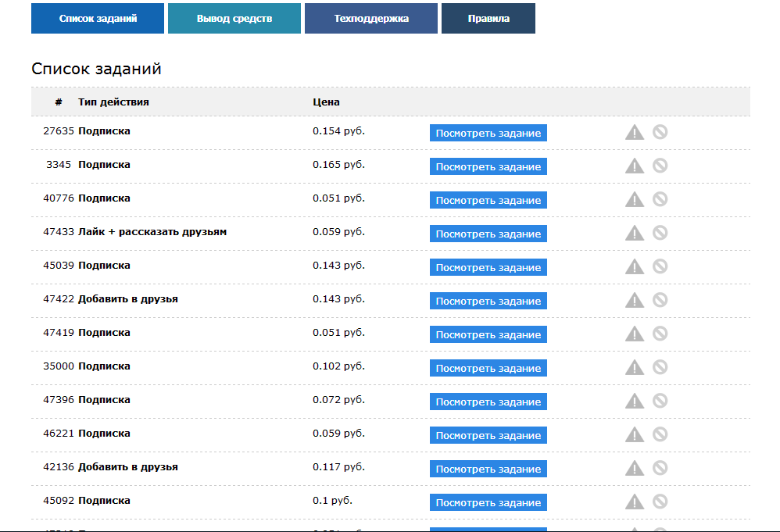Click Посмотреть задание for the Лайк + рассказать друзьям task

(x=488, y=234)
